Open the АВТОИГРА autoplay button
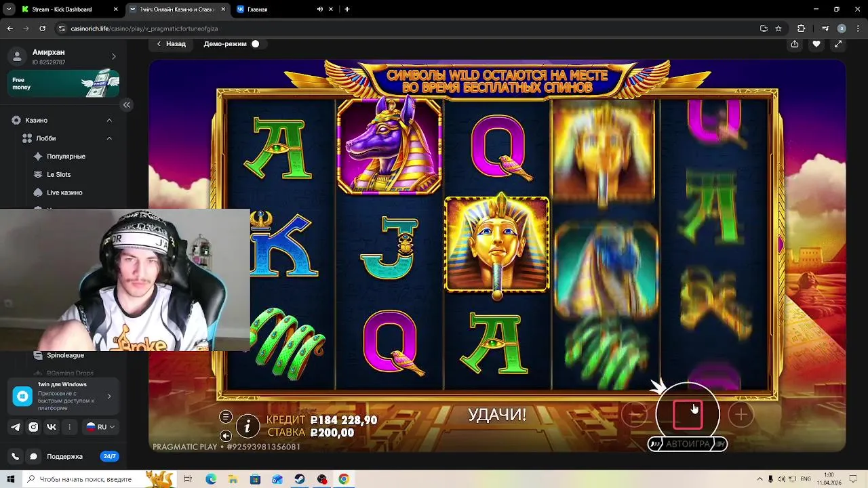Viewport: 868px width, 488px height. [x=688, y=444]
